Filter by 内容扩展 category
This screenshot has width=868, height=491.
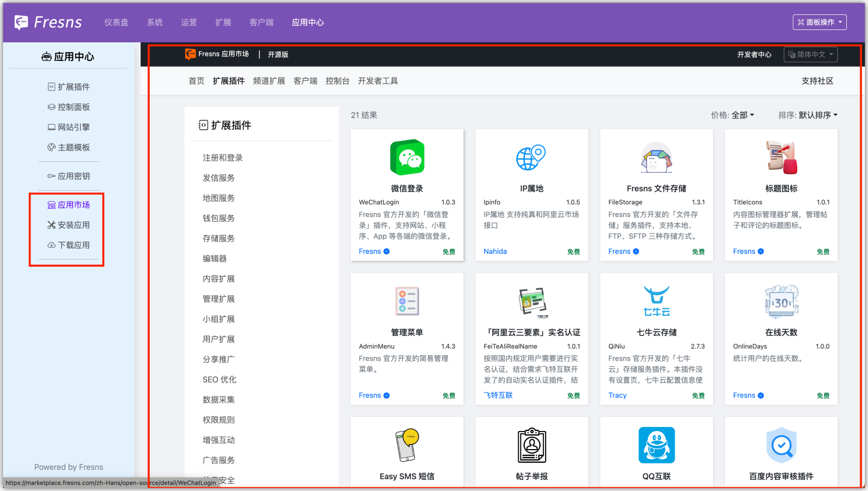219,279
